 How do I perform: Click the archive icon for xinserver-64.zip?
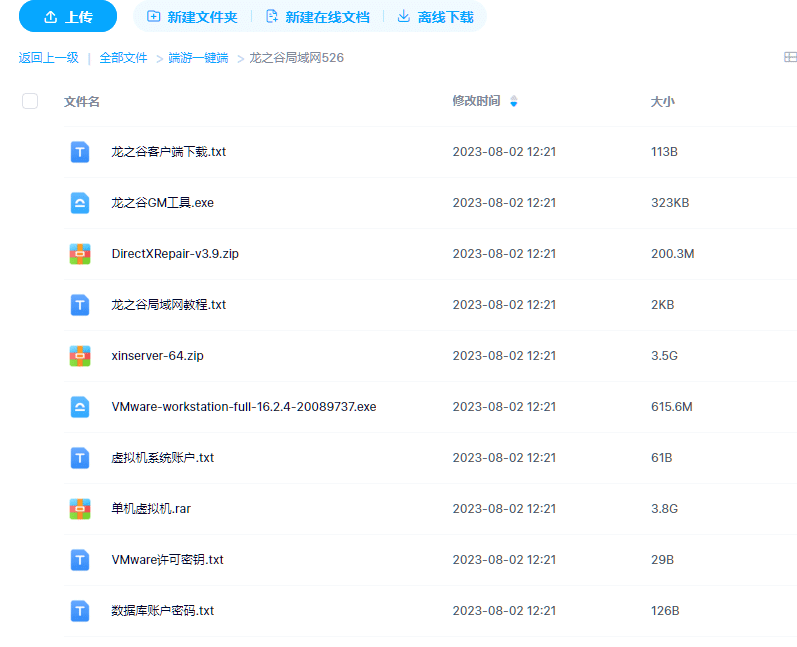point(80,355)
